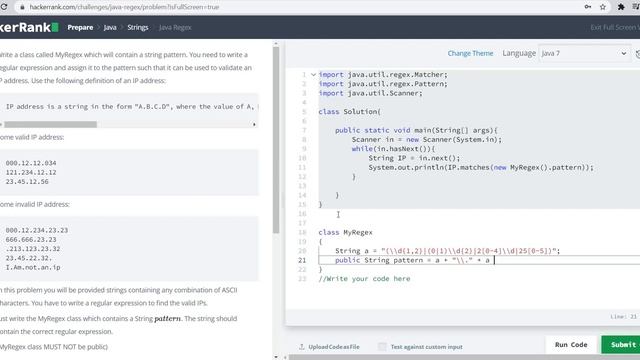Collapse the code fold arrow at line 1
The width and height of the screenshot is (640, 360).
(x=313, y=74)
